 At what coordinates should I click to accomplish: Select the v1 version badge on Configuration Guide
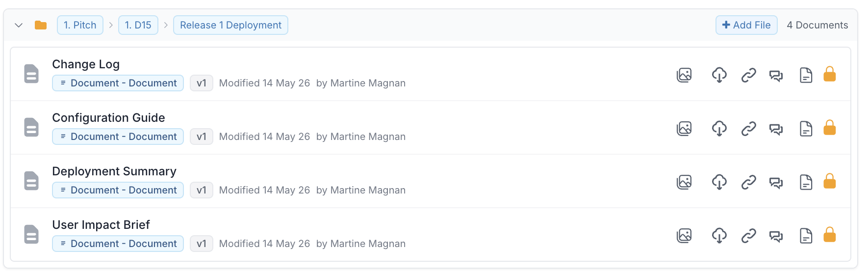point(202,137)
